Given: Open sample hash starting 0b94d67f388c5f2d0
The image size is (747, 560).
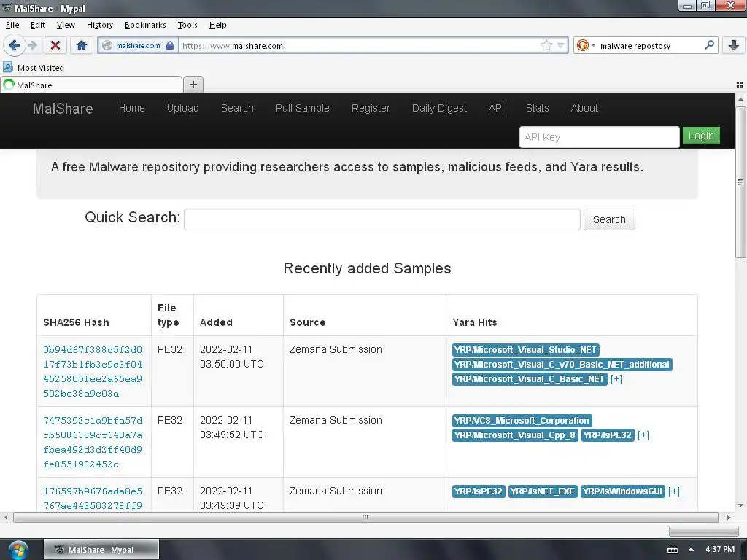Looking at the screenshot, I should [93, 371].
